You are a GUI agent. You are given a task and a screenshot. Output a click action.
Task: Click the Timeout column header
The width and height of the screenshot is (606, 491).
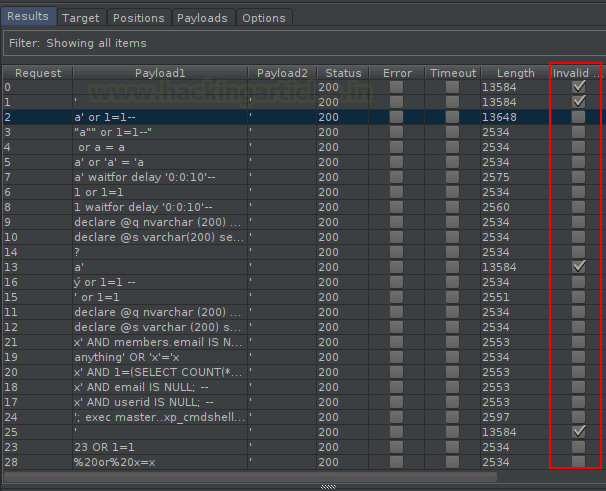(453, 73)
